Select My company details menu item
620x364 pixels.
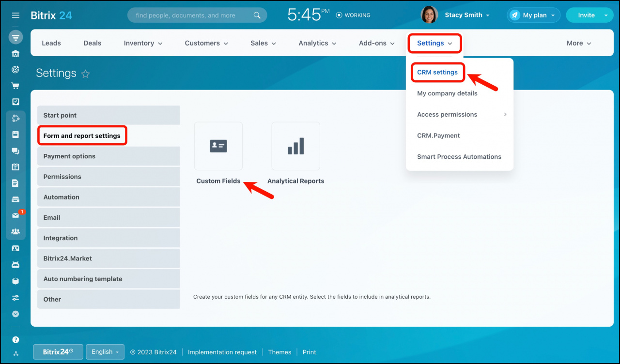click(447, 93)
